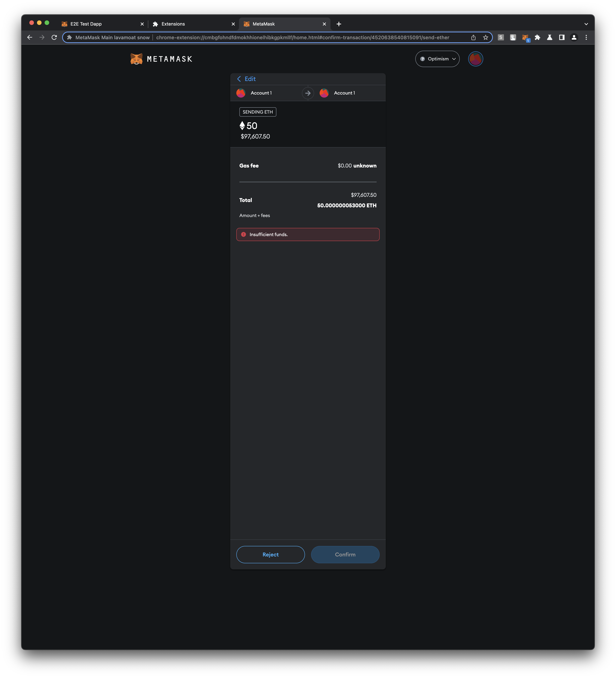Image resolution: width=616 pixels, height=678 pixels.
Task: Click the Reject button
Action: point(270,554)
